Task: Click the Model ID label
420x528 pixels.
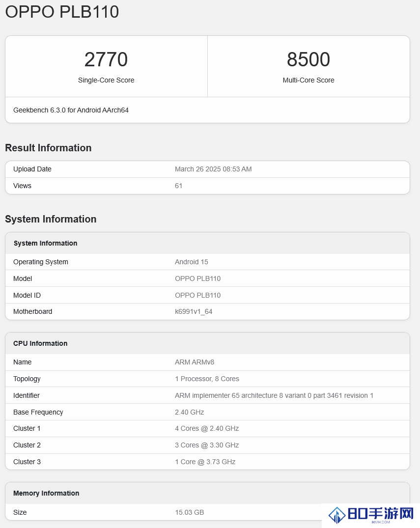Action: point(27,295)
